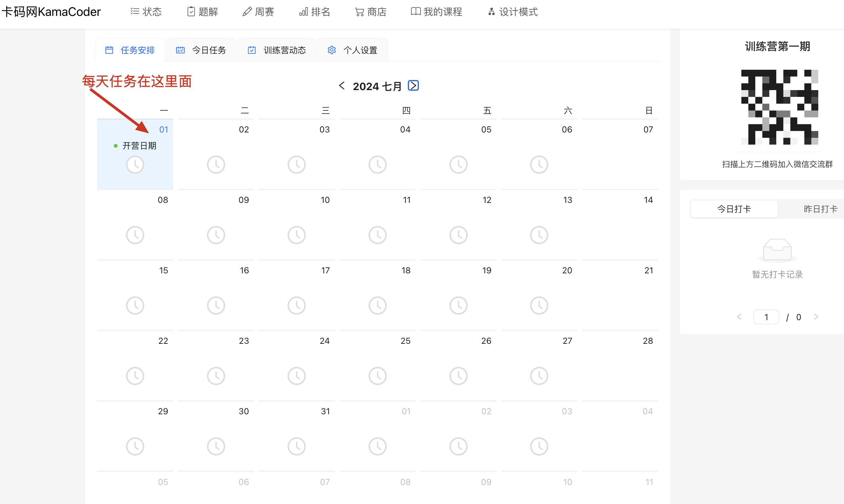Open the clock icon on July 13
The height and width of the screenshot is (504, 844).
coord(539,235)
